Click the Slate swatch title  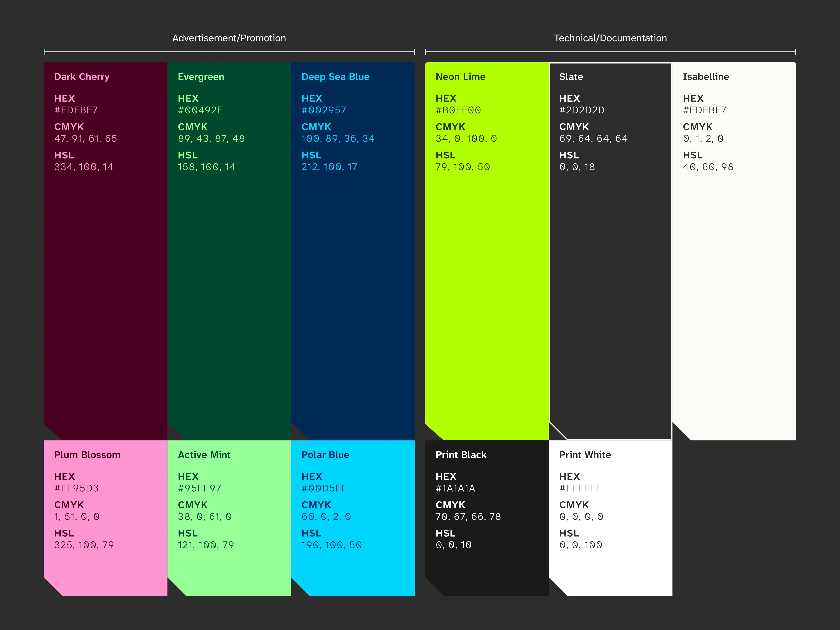[x=571, y=77]
